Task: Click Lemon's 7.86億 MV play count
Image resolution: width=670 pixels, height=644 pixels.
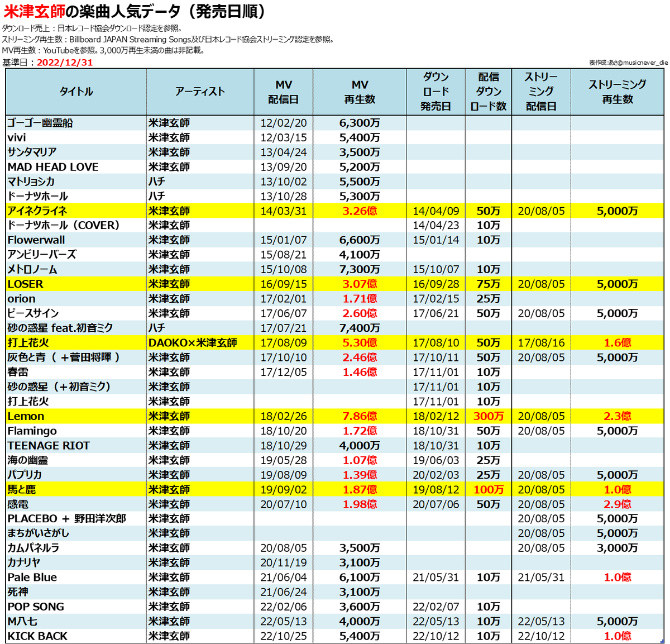Action: click(360, 416)
